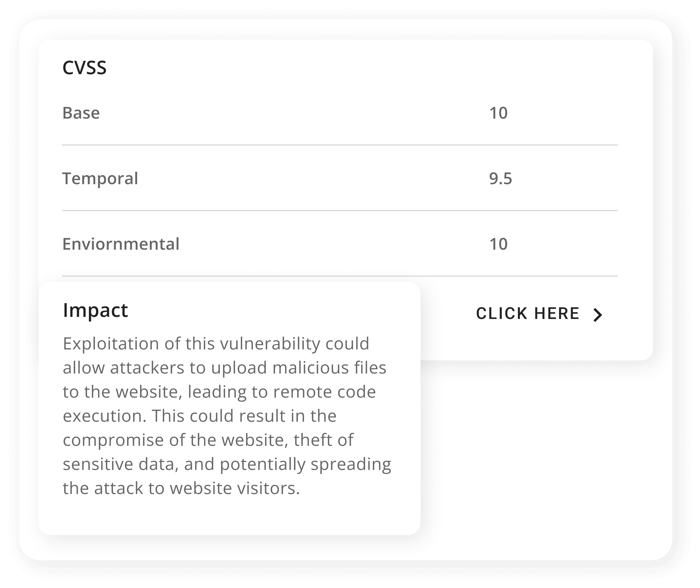Screen dimensions: 700x588
Task: Click divider line below the Temporal row
Action: click(x=340, y=210)
